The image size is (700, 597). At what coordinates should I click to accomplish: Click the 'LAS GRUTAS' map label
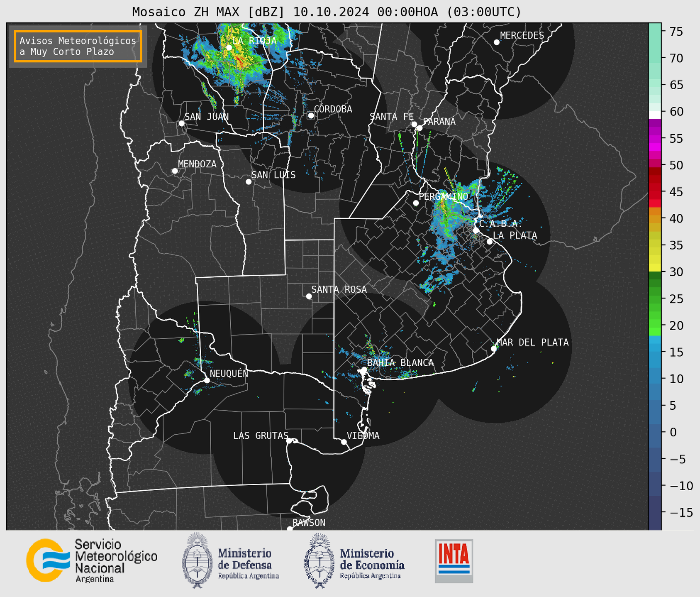click(261, 436)
